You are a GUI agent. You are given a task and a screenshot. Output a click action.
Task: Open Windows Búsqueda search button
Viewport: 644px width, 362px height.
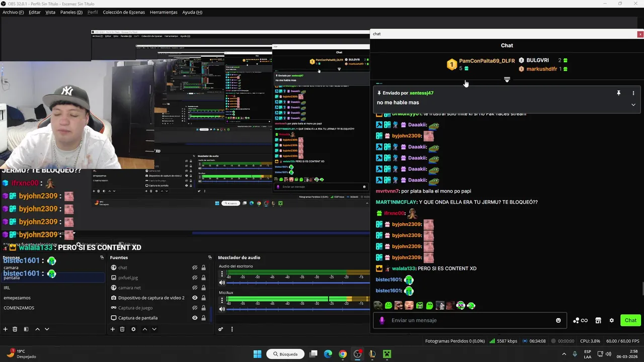pos(285,354)
